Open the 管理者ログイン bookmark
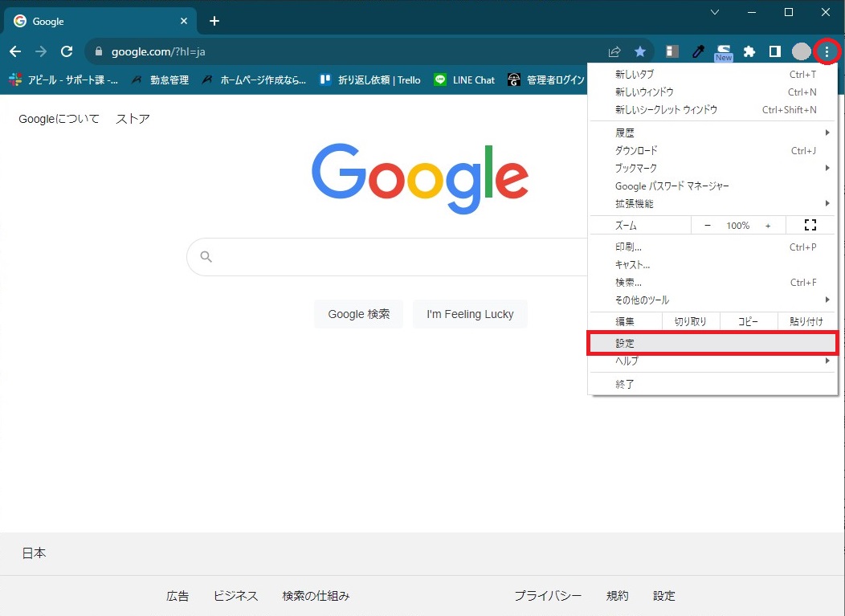Image resolution: width=845 pixels, height=616 pixels. click(x=546, y=80)
